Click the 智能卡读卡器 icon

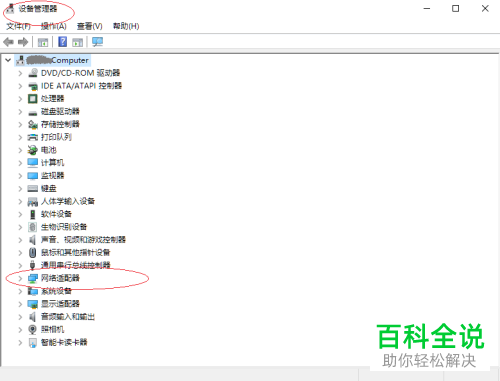point(33,342)
